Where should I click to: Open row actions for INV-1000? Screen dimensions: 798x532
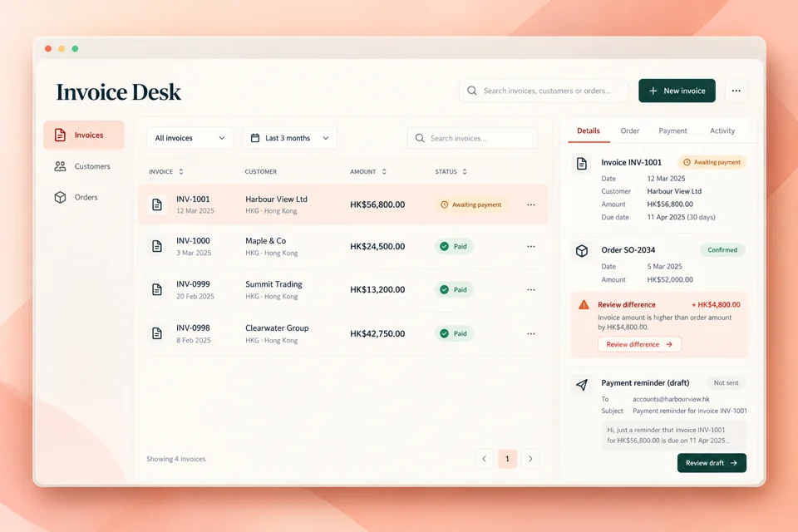click(531, 246)
